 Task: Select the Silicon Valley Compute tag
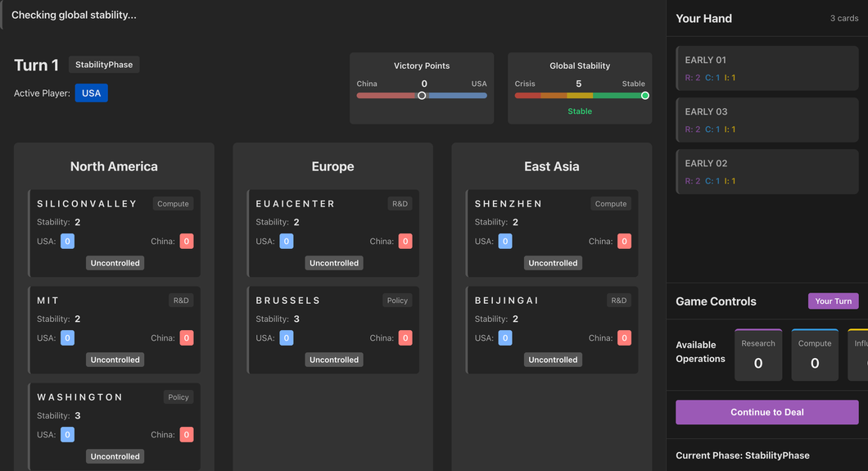[x=173, y=204]
